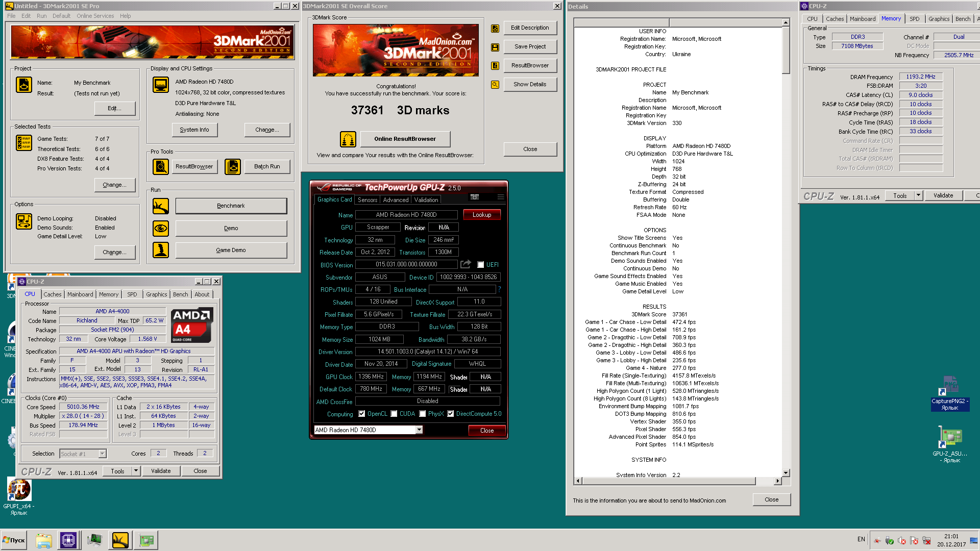Toggle the PhysX checkbox
Viewport: 980px width, 551px height.
coord(423,414)
